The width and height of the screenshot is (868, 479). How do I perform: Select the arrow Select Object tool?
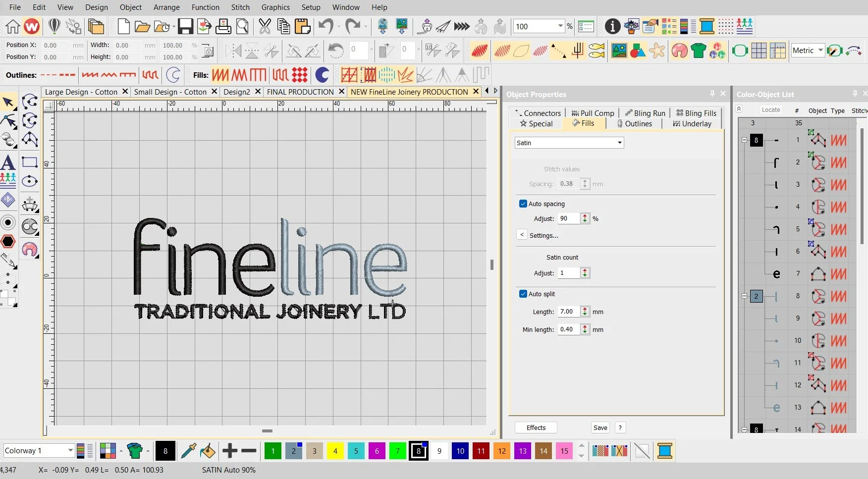8,103
